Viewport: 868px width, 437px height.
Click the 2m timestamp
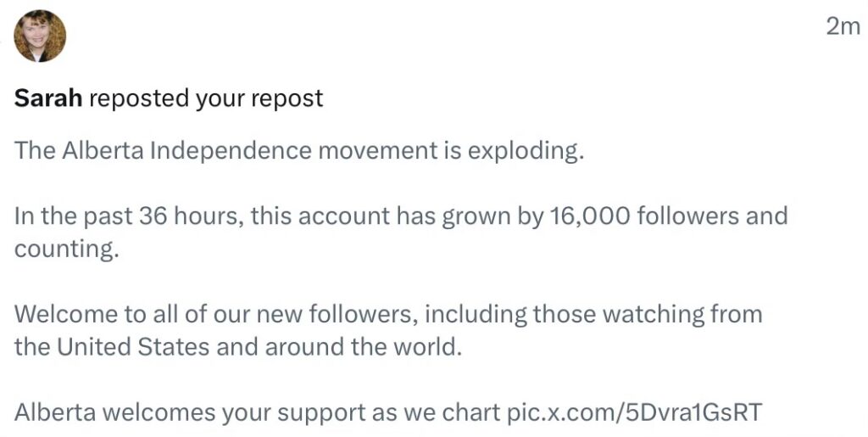click(x=843, y=26)
